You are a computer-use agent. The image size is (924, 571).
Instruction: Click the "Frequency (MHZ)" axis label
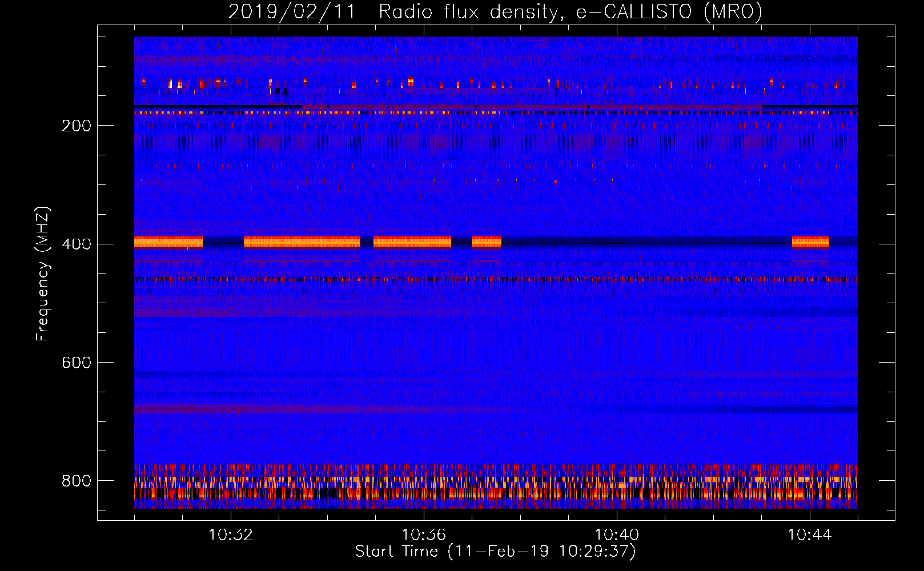43,274
